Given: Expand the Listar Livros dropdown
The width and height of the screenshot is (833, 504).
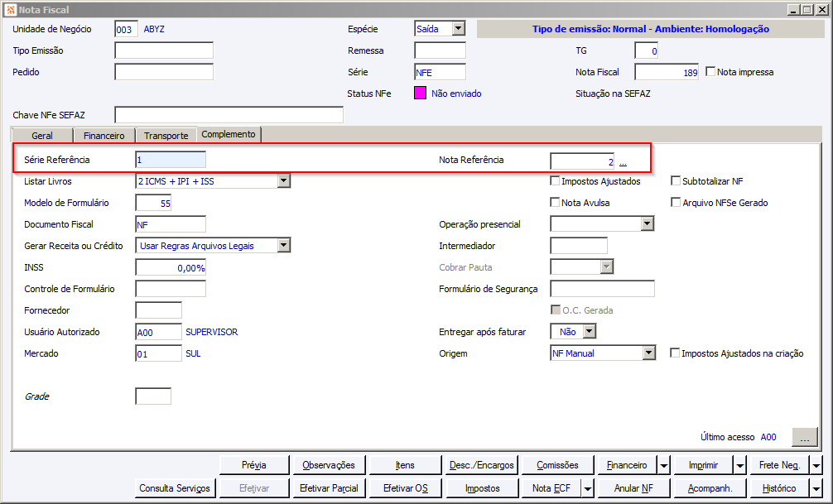Looking at the screenshot, I should coord(284,181).
